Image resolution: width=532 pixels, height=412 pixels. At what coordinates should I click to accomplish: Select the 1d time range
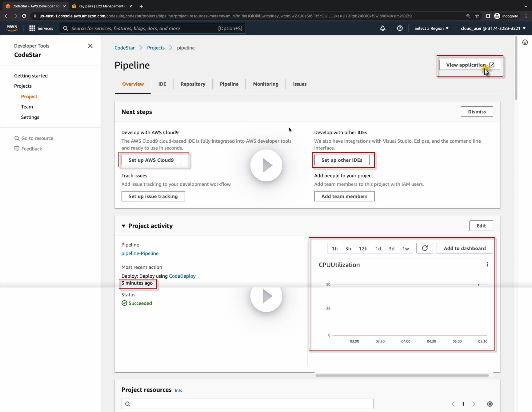tap(378, 248)
